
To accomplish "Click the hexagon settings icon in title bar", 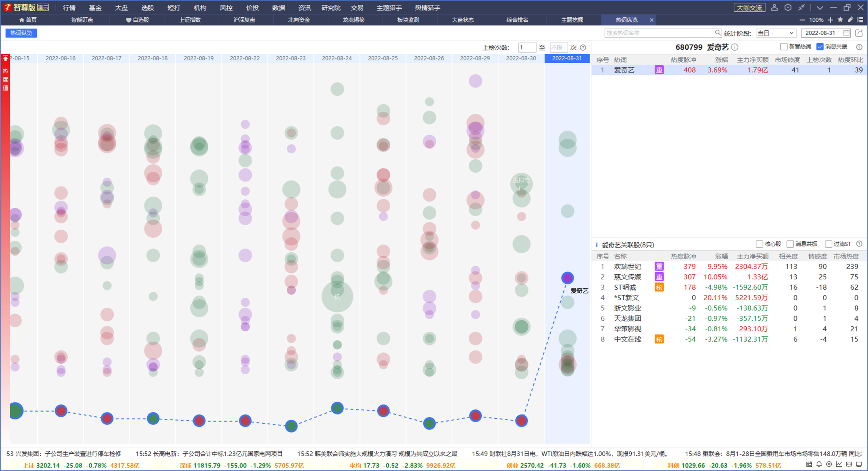I will [x=788, y=8].
